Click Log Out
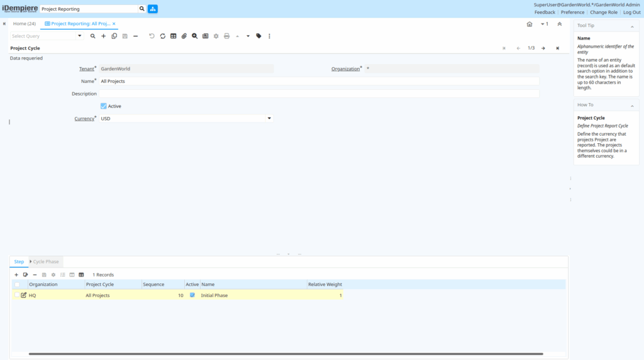The image size is (644, 360). click(x=631, y=13)
